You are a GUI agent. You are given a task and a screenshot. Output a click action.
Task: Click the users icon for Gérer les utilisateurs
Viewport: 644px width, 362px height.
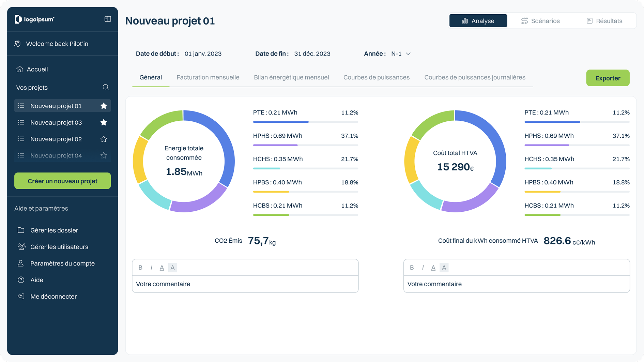pyautogui.click(x=21, y=247)
